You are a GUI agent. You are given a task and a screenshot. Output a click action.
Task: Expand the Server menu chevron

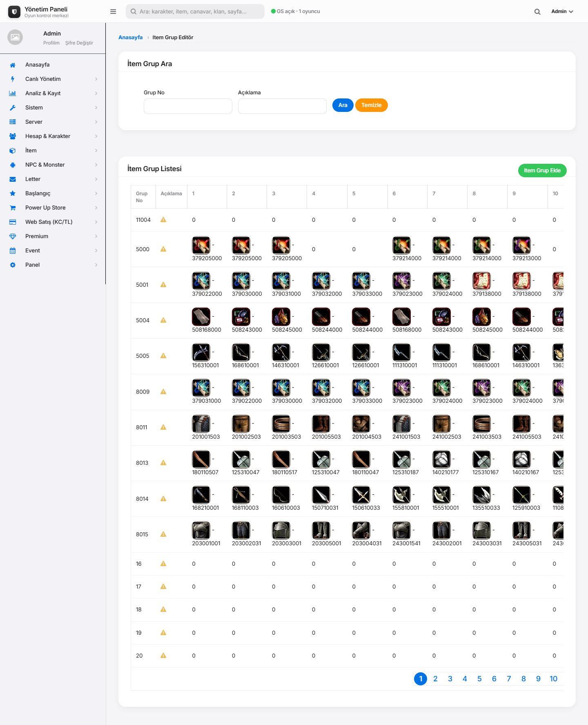[x=96, y=122]
